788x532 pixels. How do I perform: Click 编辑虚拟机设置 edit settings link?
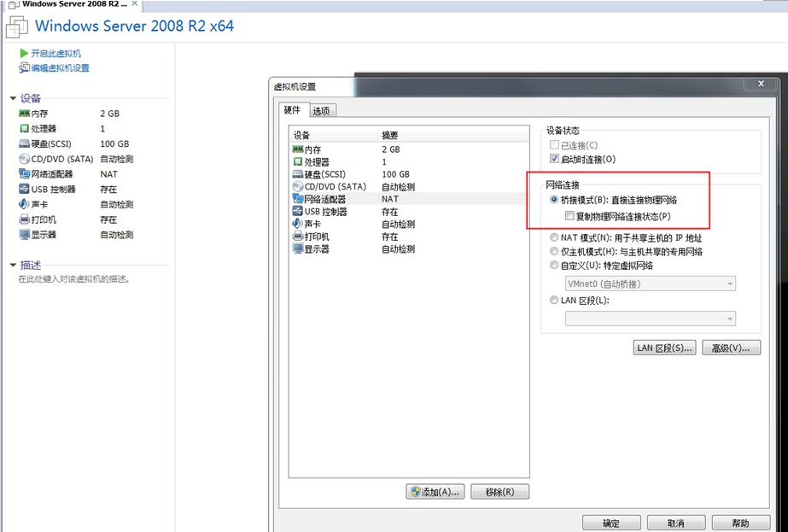click(x=61, y=67)
